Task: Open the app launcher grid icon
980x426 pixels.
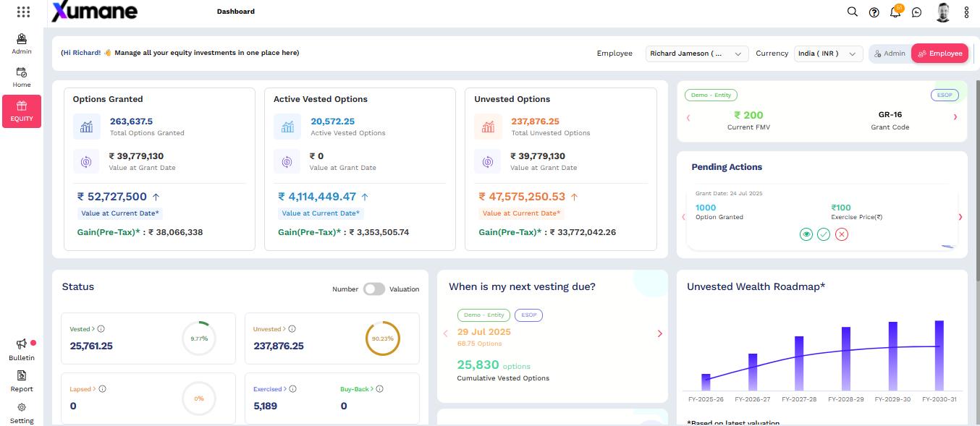Action: tap(23, 12)
